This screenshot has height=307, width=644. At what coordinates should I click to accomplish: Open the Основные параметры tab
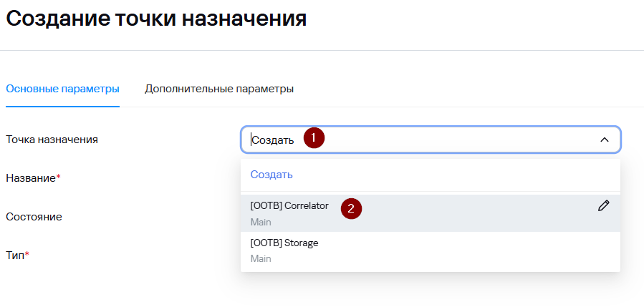62,89
